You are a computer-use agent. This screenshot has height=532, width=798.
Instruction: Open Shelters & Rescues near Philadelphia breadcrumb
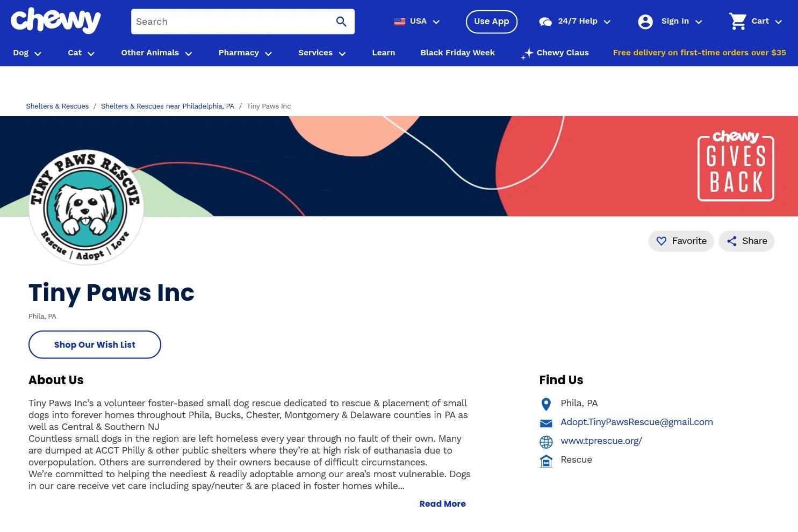point(168,106)
